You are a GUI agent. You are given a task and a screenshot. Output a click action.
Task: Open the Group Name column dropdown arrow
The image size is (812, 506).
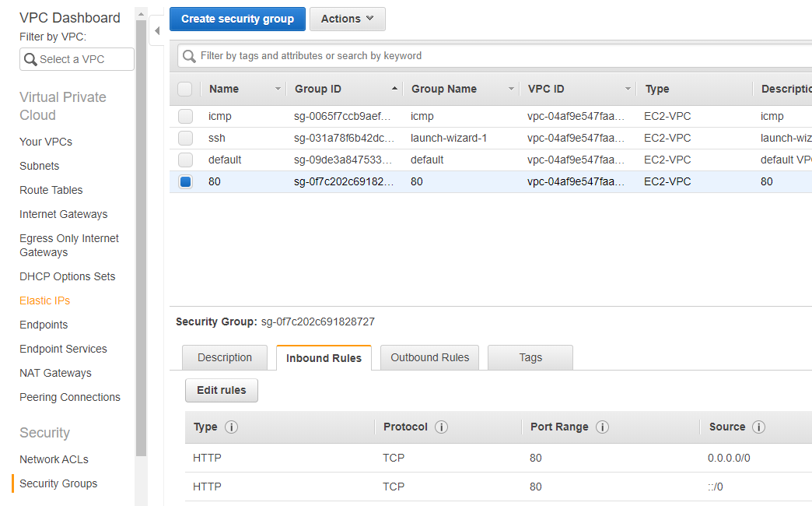pos(511,90)
